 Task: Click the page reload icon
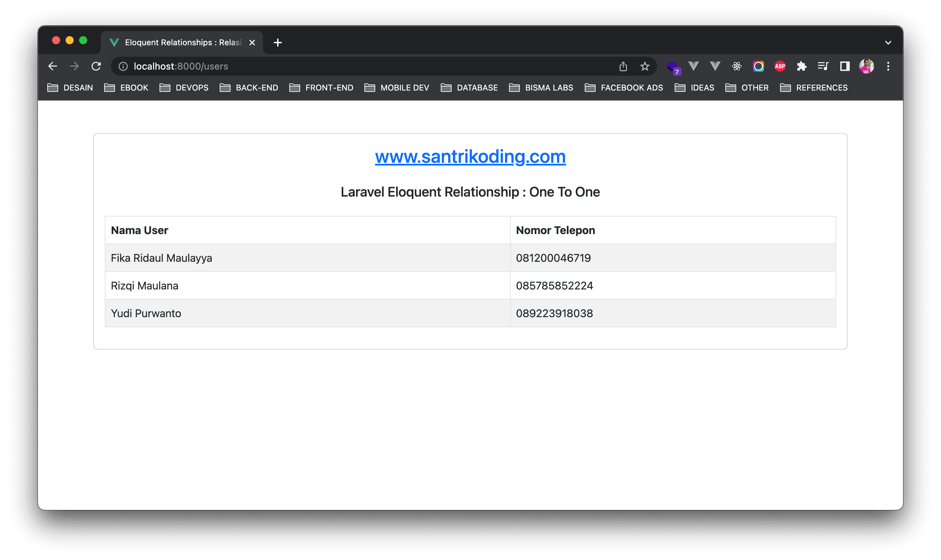(96, 67)
